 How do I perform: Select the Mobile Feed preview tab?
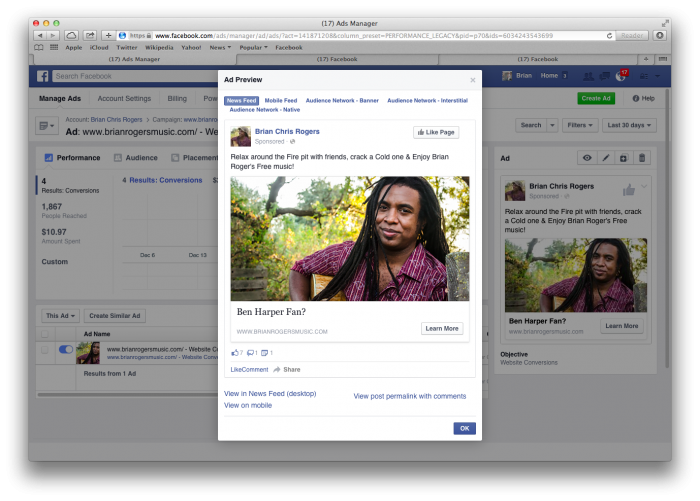281,100
